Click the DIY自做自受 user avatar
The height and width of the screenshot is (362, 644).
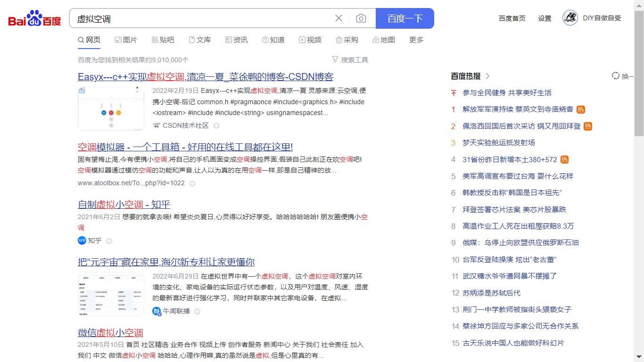tap(570, 18)
